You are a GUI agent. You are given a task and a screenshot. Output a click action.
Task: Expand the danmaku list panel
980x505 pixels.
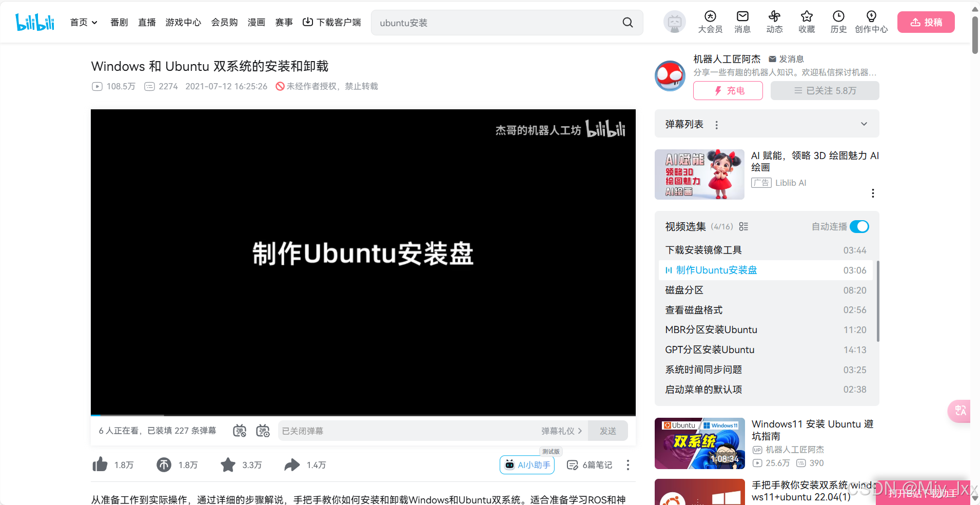[x=864, y=124]
